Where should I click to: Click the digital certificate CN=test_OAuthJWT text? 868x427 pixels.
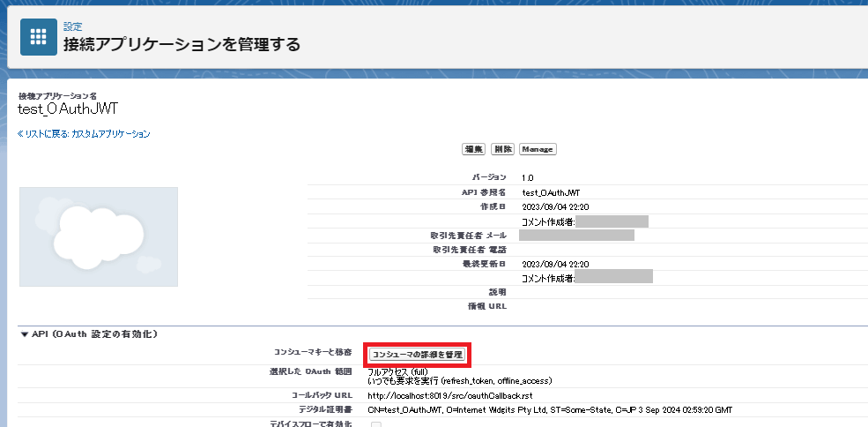(550, 410)
